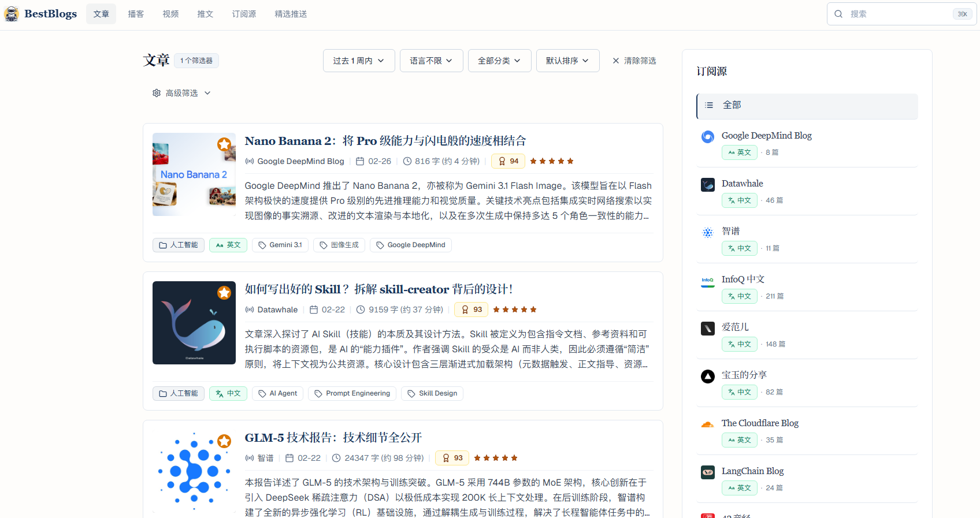Click the 爱范儿 source icon
980x518 pixels.
[707, 329]
